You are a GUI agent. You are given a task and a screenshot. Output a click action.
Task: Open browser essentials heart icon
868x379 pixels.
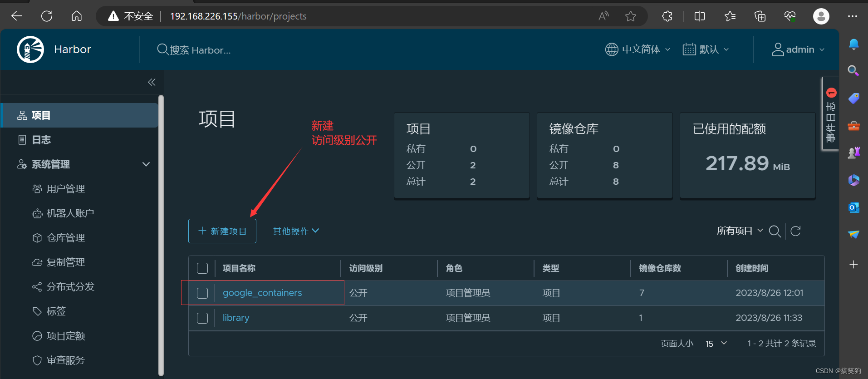(790, 16)
